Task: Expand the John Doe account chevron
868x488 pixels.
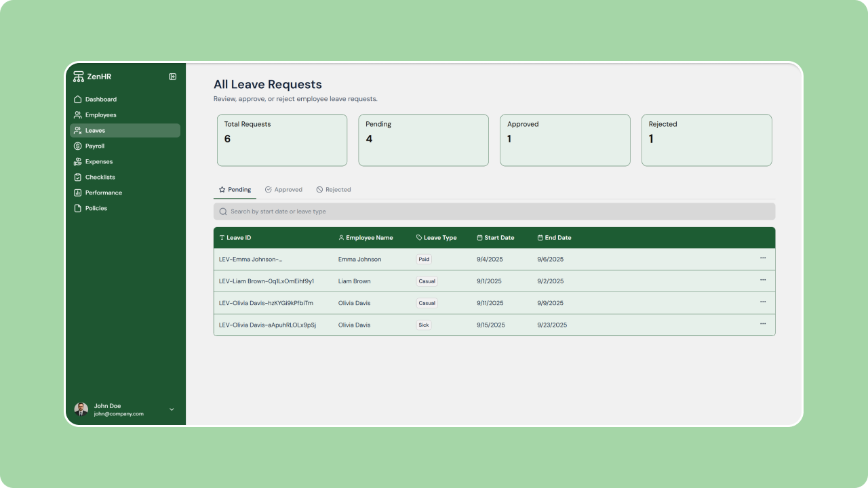Action: coord(172,409)
